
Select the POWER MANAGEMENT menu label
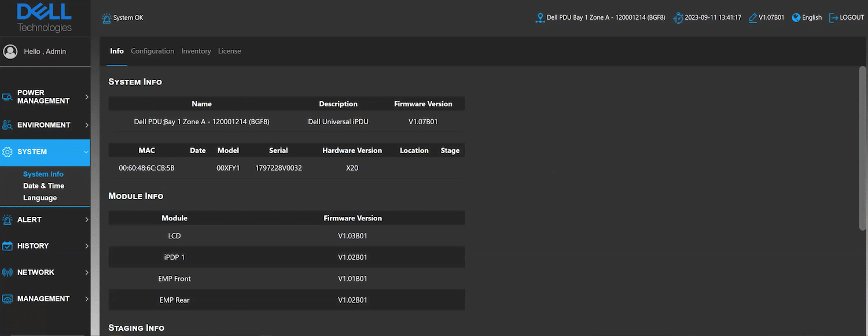[x=43, y=97]
